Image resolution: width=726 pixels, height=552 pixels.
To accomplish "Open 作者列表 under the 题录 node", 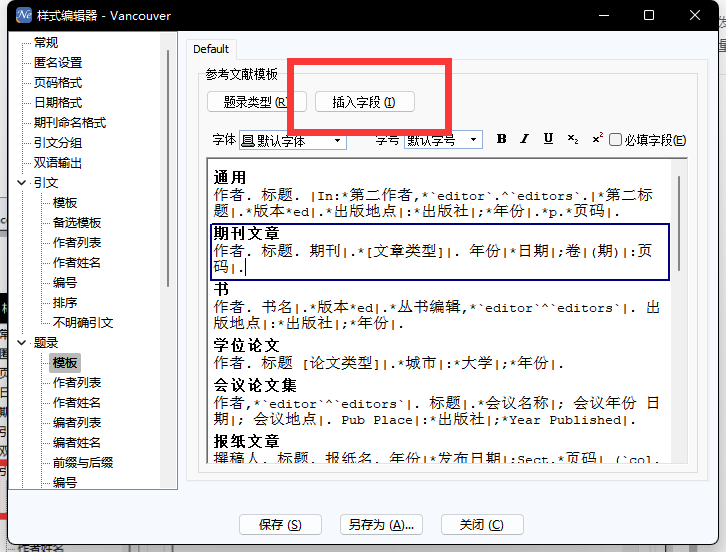I will tap(77, 383).
